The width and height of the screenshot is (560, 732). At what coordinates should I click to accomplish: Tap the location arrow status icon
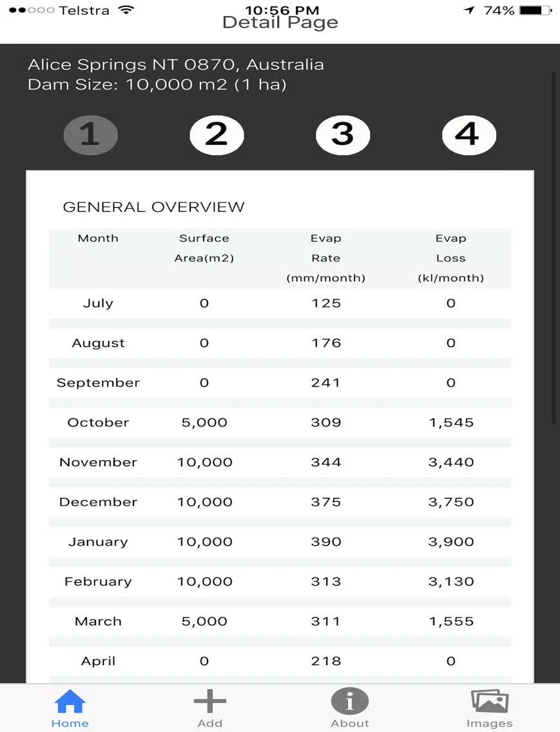tap(469, 10)
